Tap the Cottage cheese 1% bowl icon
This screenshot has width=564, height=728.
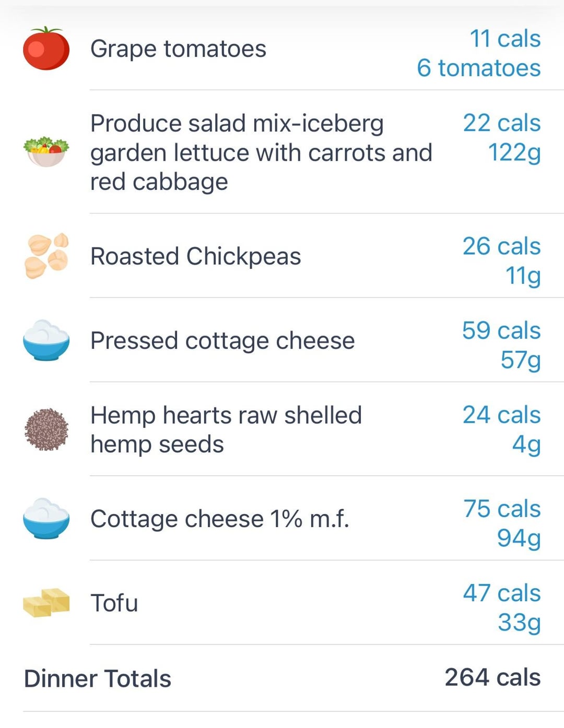click(x=46, y=518)
